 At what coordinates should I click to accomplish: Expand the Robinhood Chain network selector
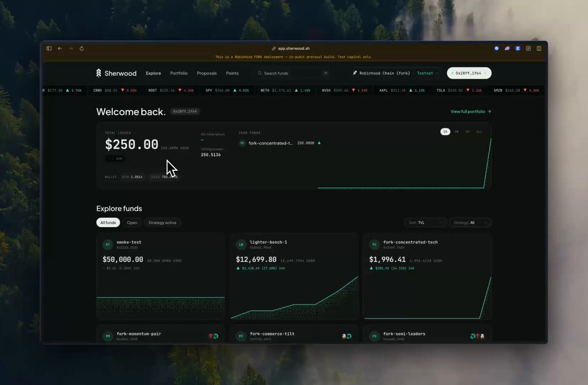(395, 73)
